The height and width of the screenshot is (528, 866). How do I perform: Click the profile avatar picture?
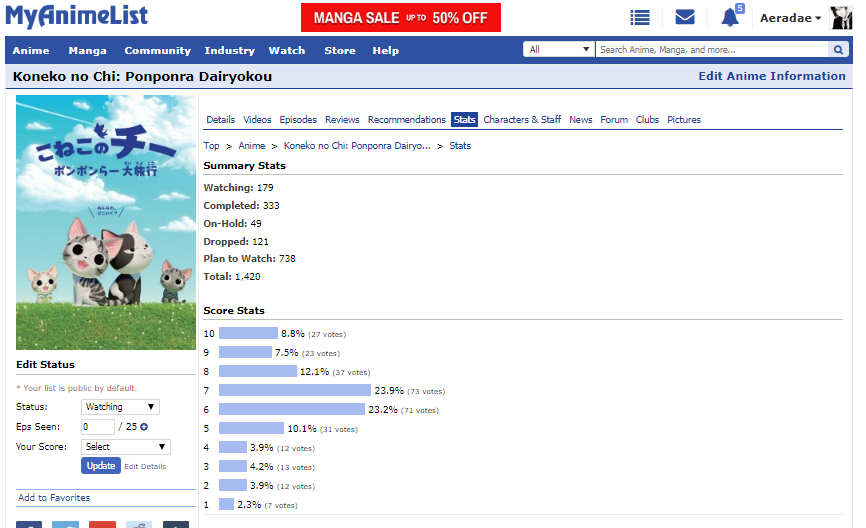(x=842, y=18)
